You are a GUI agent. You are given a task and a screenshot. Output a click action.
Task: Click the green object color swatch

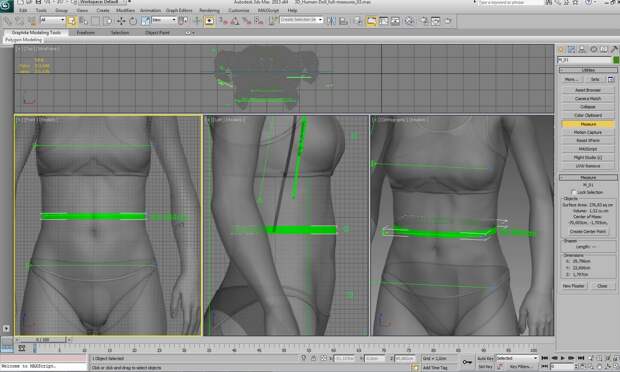(616, 60)
